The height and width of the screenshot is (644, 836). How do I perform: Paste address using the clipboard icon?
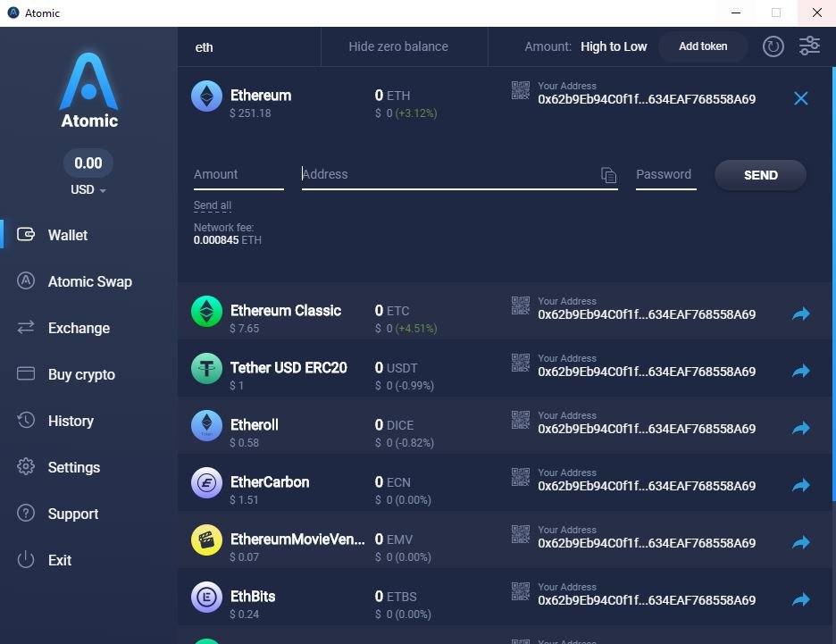coord(608,175)
